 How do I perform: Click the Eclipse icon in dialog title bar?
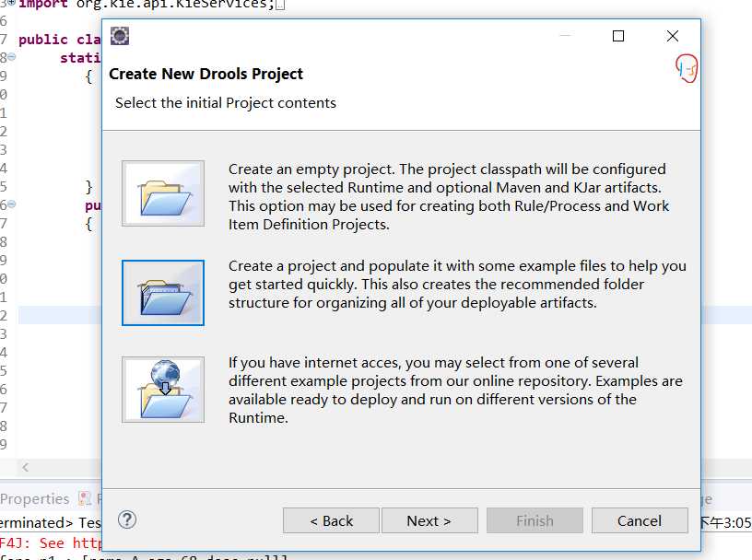tap(120, 36)
